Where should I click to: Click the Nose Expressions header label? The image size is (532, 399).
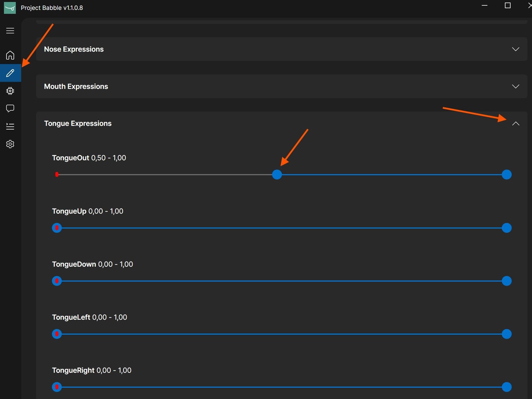tap(74, 49)
